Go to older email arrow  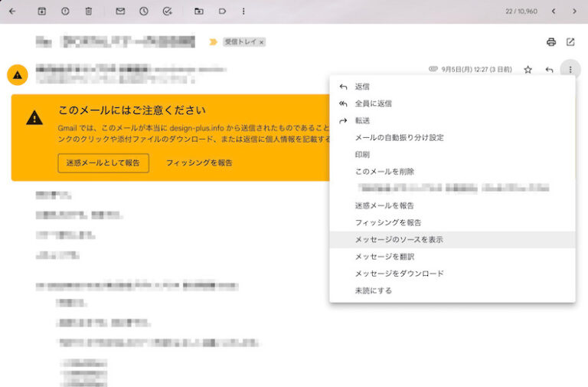click(574, 11)
